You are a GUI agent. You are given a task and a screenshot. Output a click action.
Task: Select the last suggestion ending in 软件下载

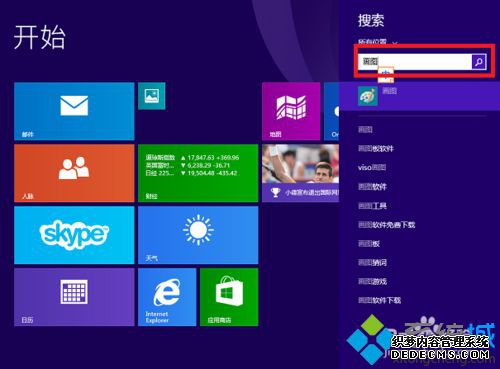point(379,300)
